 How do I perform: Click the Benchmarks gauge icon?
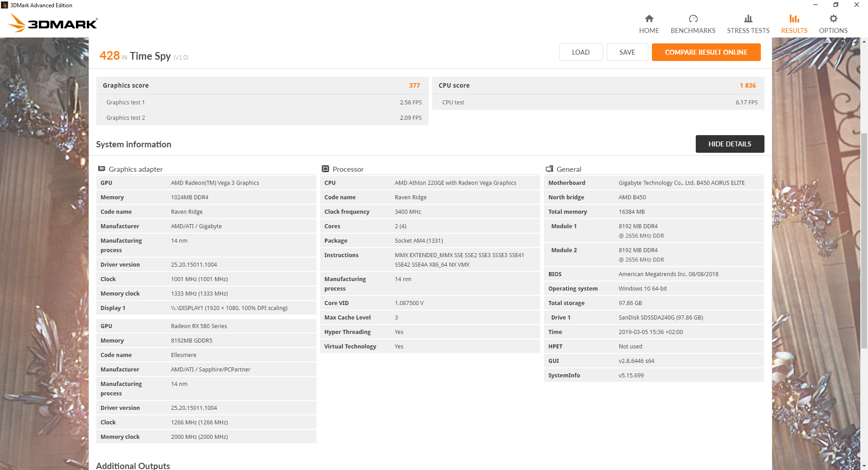tap(693, 19)
